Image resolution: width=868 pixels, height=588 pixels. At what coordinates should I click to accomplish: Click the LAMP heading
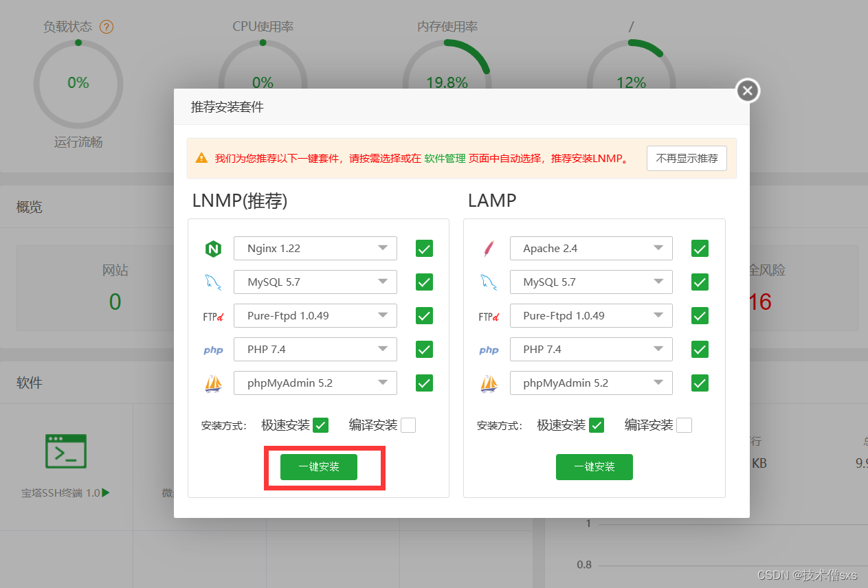point(492,201)
